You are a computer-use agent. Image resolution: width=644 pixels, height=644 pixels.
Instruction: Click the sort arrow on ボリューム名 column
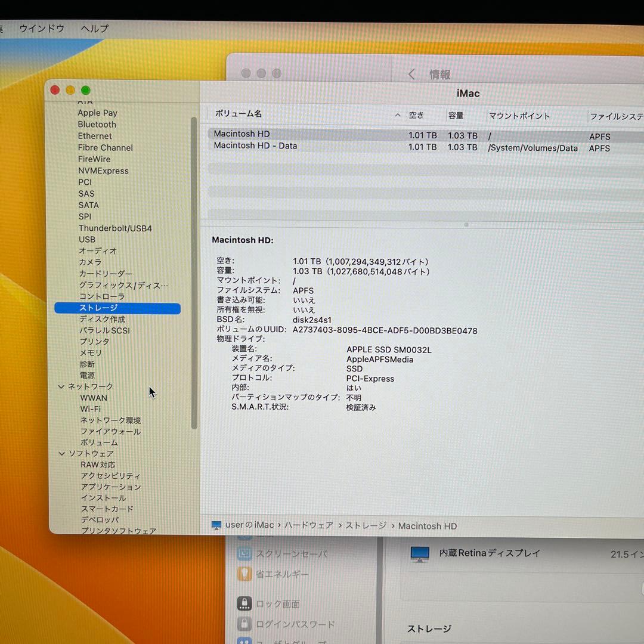tap(397, 115)
